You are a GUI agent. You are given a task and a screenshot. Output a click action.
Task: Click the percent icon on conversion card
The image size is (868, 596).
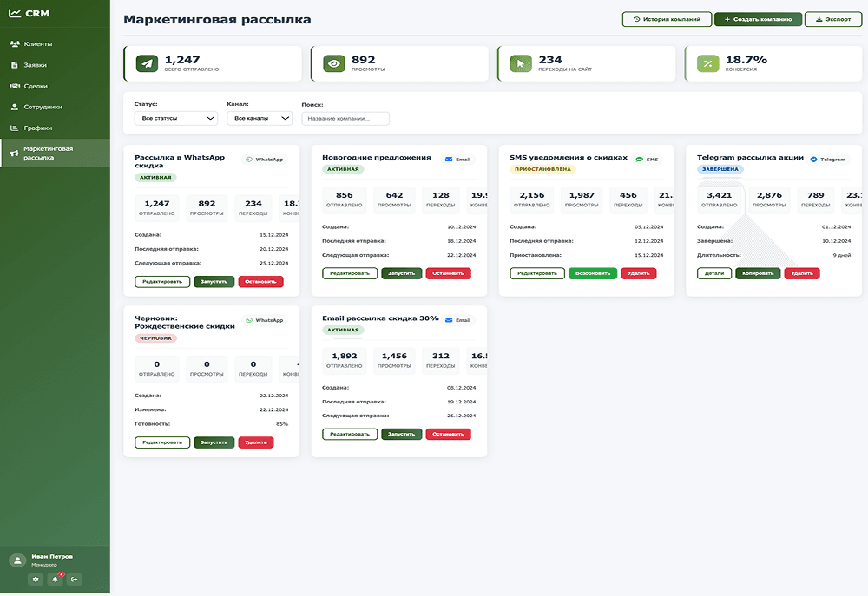707,63
